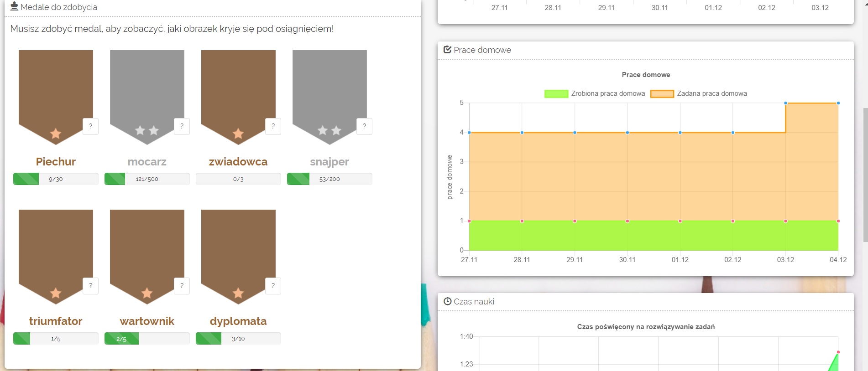Click the dyplomata medal question mark
868x371 pixels.
click(x=273, y=286)
